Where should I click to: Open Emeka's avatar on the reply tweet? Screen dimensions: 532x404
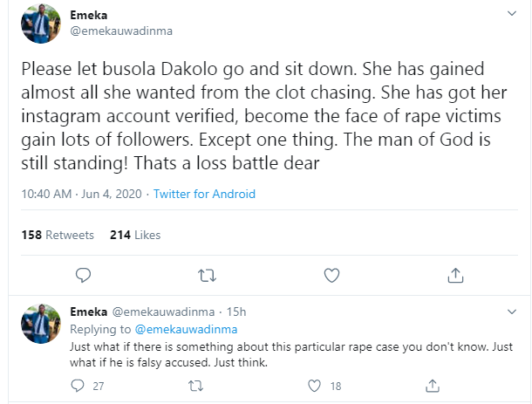pyautogui.click(x=41, y=324)
